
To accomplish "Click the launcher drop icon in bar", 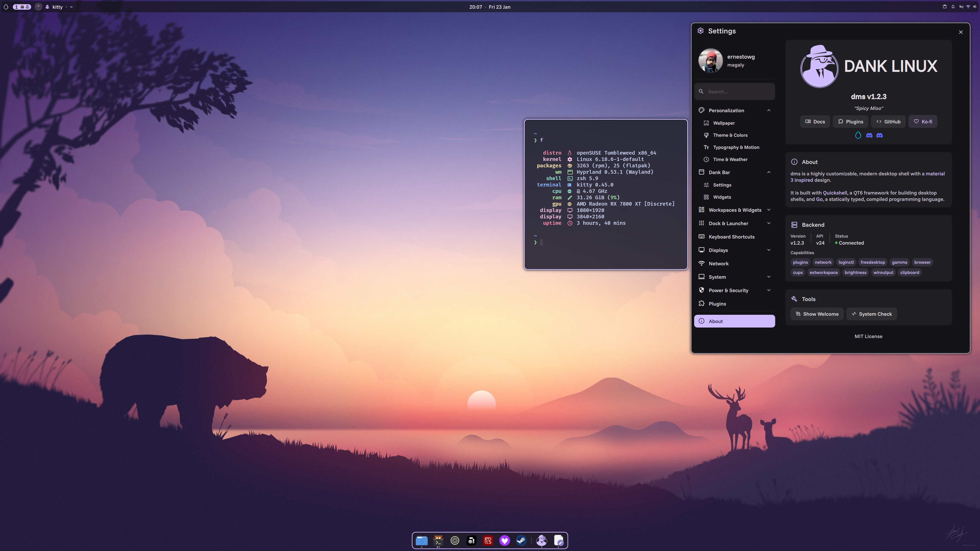I will pyautogui.click(x=6, y=7).
